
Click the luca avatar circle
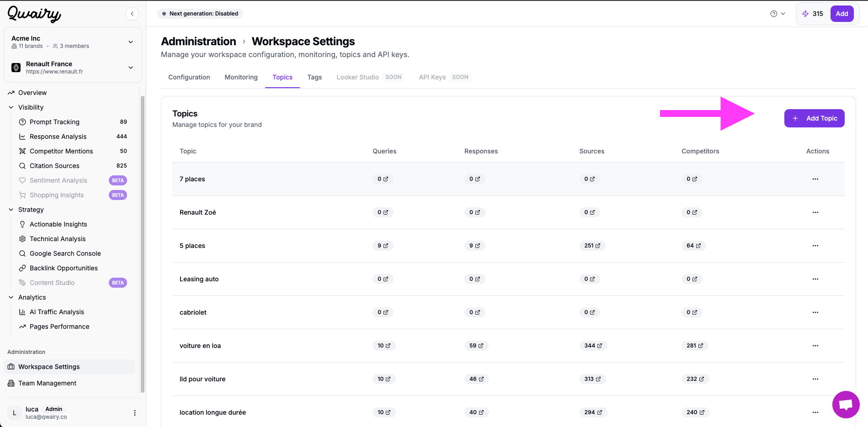[14, 413]
